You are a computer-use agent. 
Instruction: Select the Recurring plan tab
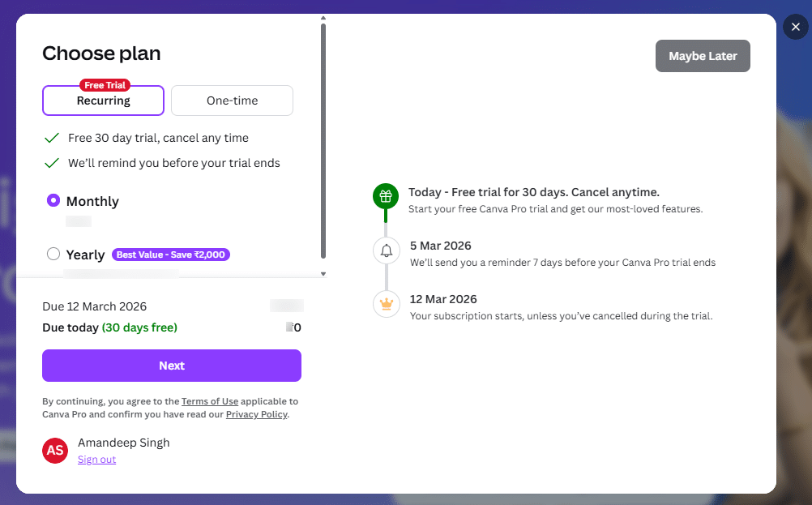tap(103, 101)
